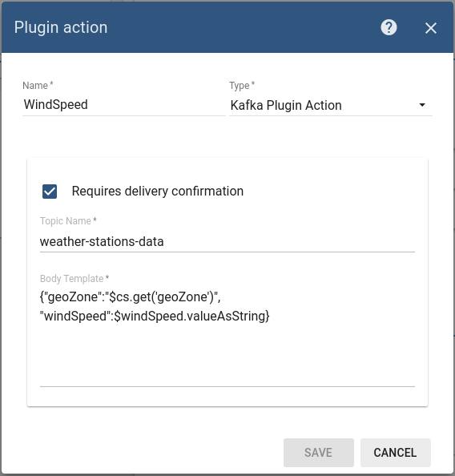Close the Plugin action dialog with X
The image size is (455, 476).
(431, 28)
